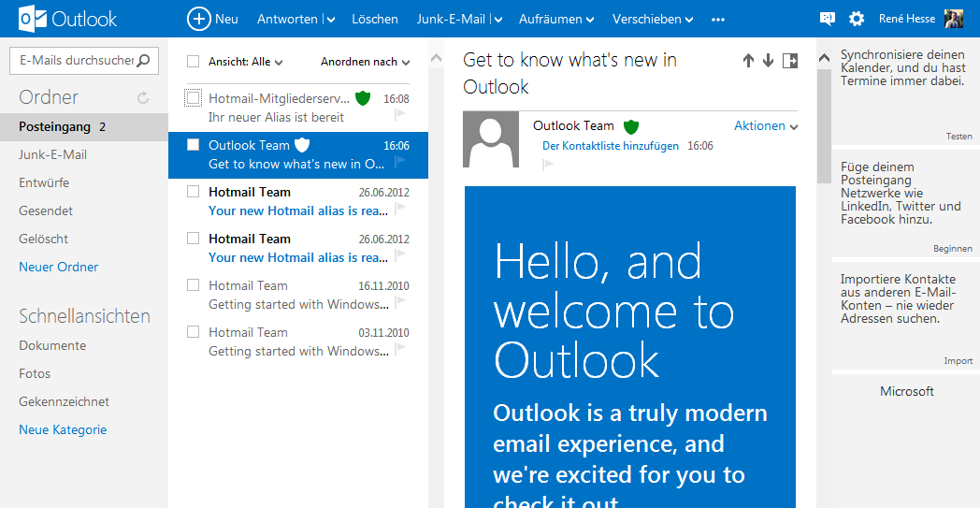The image size is (980, 508).
Task: Check the Outlook Team message checkbox
Action: tap(194, 145)
